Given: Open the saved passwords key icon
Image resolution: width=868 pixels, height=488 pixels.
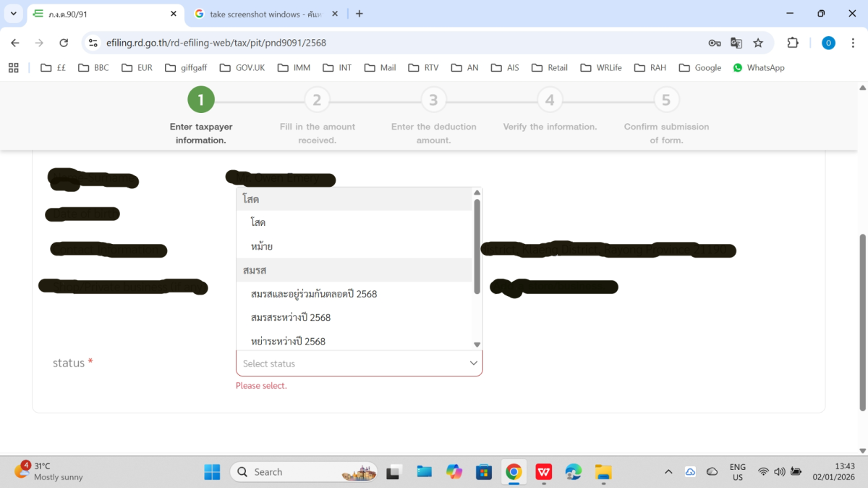Looking at the screenshot, I should pos(714,43).
